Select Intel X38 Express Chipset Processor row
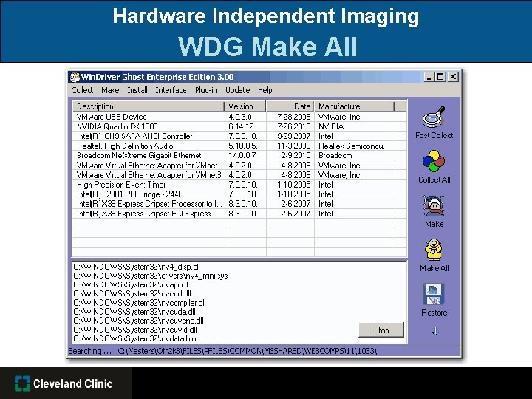The width and height of the screenshot is (532, 399). pyautogui.click(x=239, y=204)
